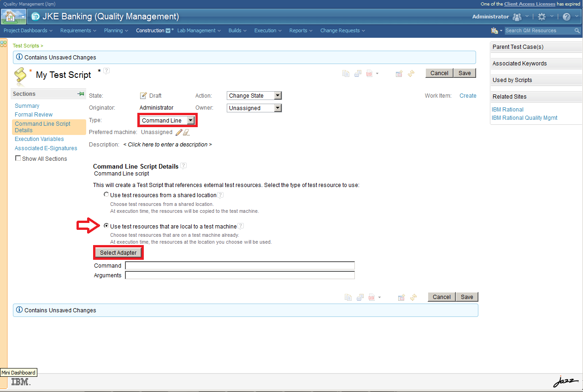Image resolution: width=583 pixels, height=392 pixels.
Task: Click help icon beside local test machine option
Action: (241, 226)
